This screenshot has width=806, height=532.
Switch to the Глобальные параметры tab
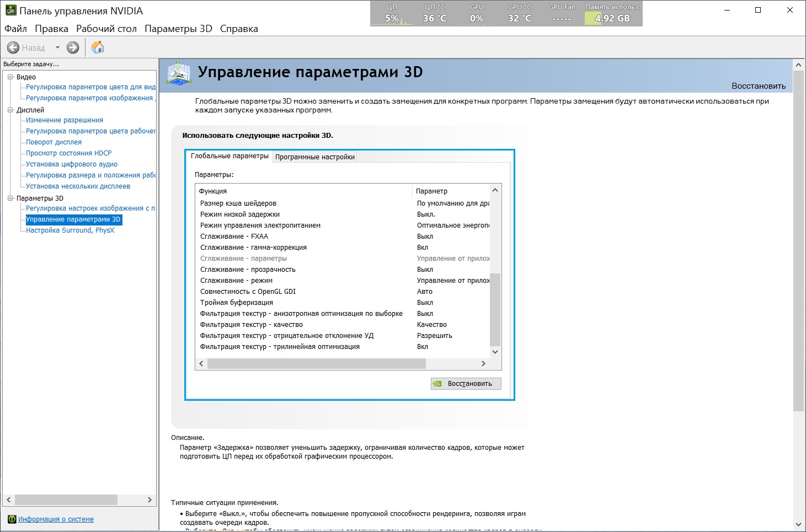click(x=229, y=156)
